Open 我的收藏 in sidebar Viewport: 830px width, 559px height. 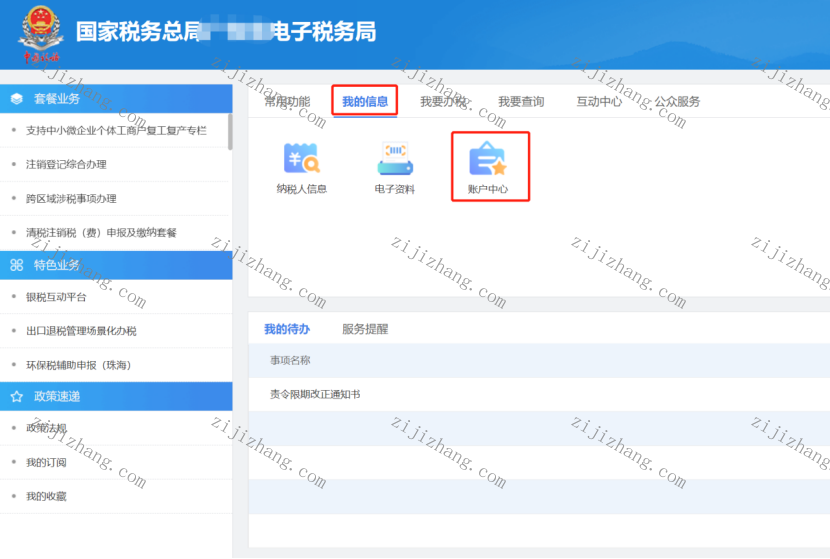coord(47,496)
